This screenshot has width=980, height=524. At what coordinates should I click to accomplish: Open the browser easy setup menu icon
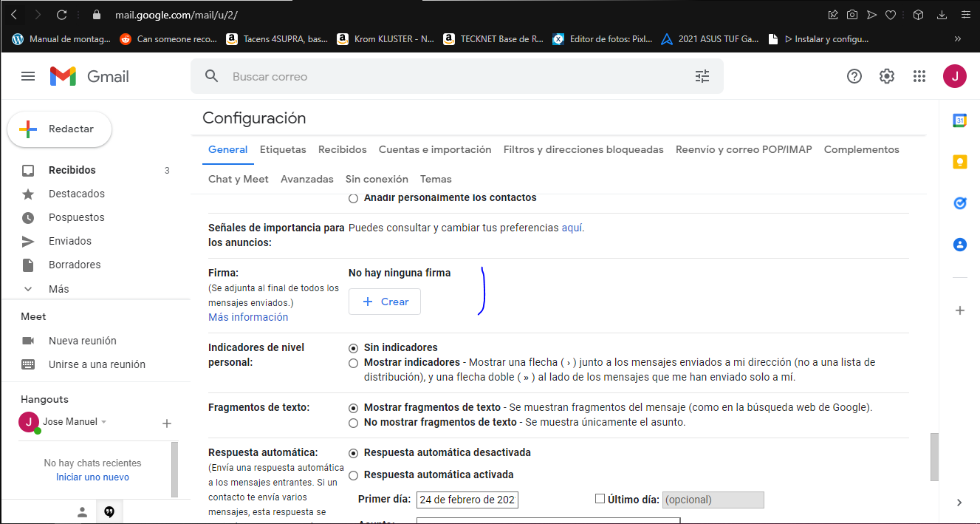(965, 15)
